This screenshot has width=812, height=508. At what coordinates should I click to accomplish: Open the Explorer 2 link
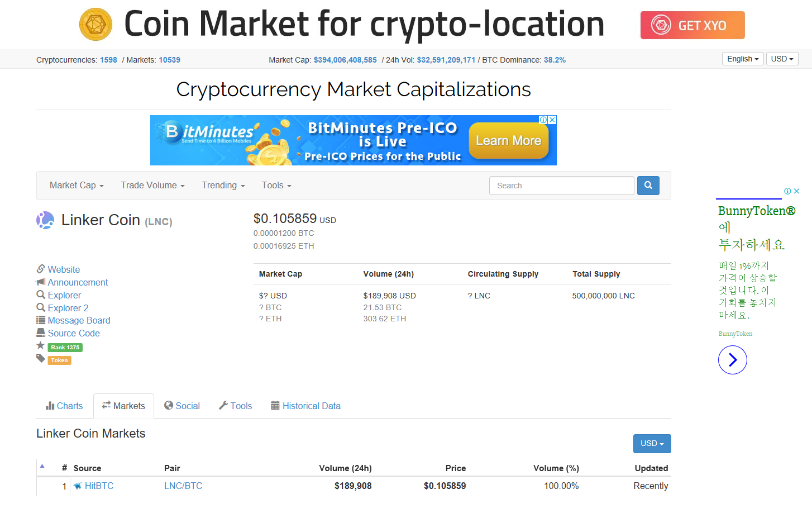(x=68, y=308)
